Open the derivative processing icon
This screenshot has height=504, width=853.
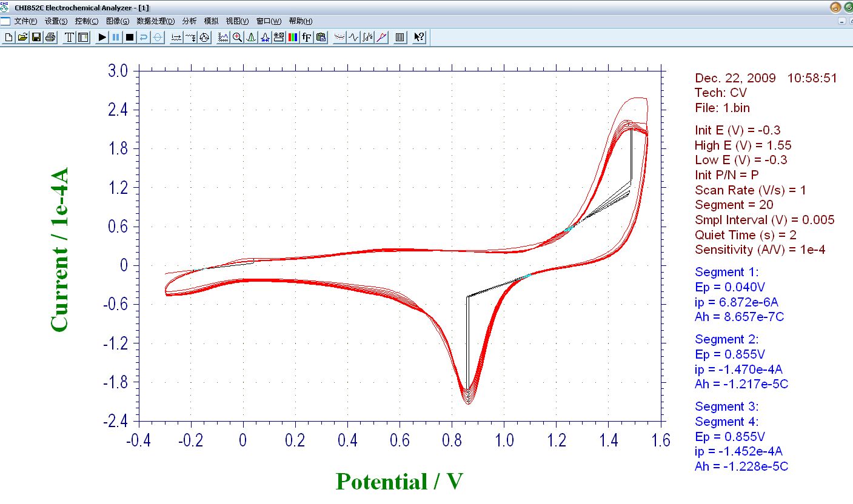(353, 38)
